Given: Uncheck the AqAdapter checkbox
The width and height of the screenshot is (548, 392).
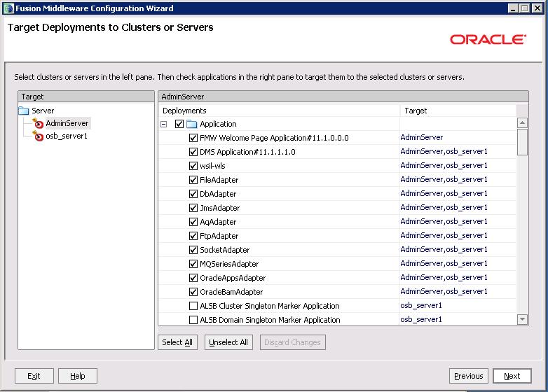Looking at the screenshot, I should (x=193, y=222).
